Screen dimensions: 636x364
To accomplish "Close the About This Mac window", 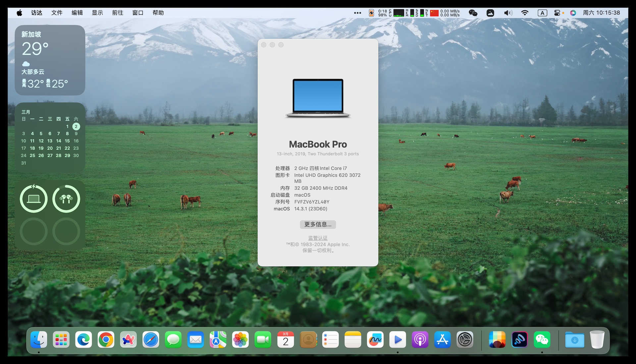I will [x=264, y=45].
